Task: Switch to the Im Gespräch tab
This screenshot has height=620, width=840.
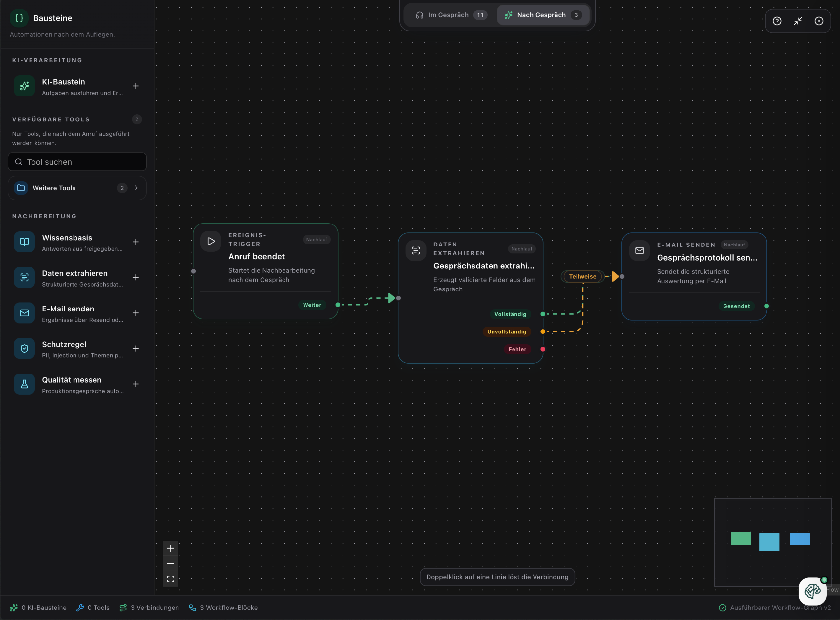Action: tap(452, 15)
